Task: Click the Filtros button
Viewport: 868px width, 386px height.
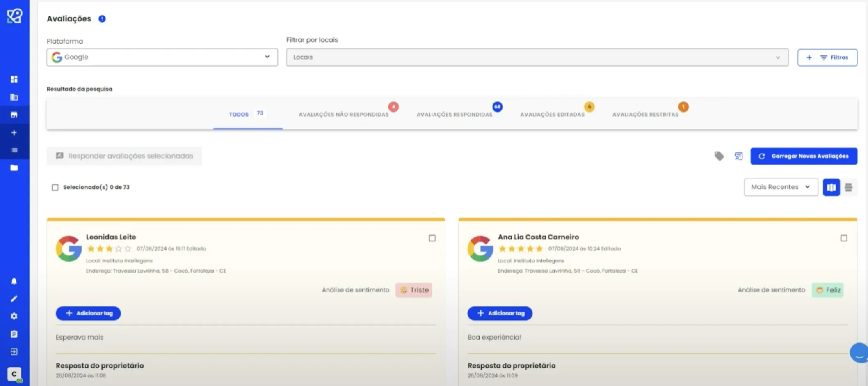Action: (827, 57)
